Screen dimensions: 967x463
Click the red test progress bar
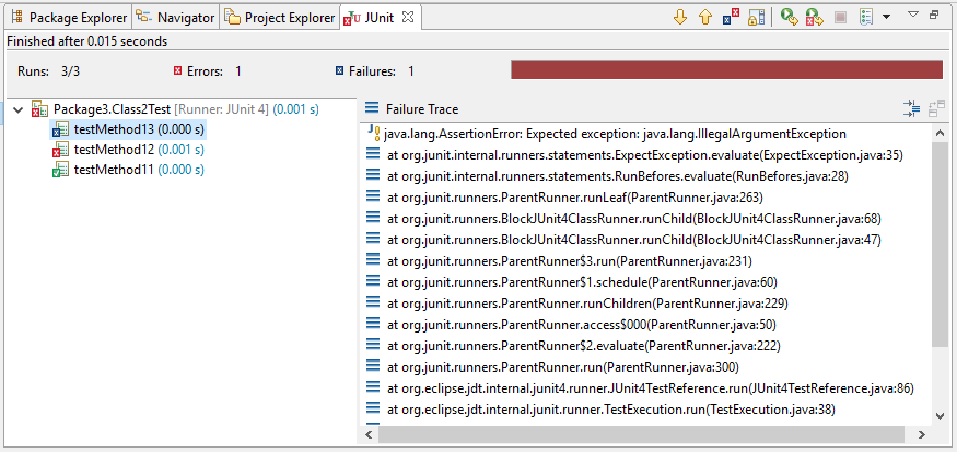(x=726, y=70)
